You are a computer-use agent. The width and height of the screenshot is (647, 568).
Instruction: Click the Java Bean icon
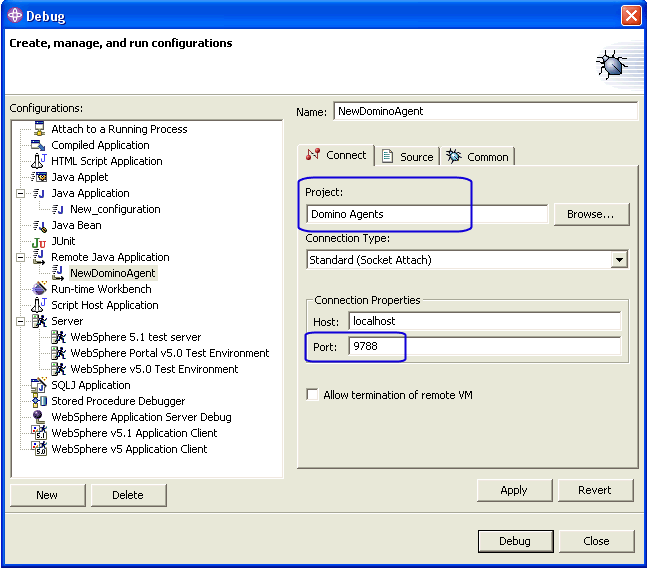pyautogui.click(x=39, y=225)
